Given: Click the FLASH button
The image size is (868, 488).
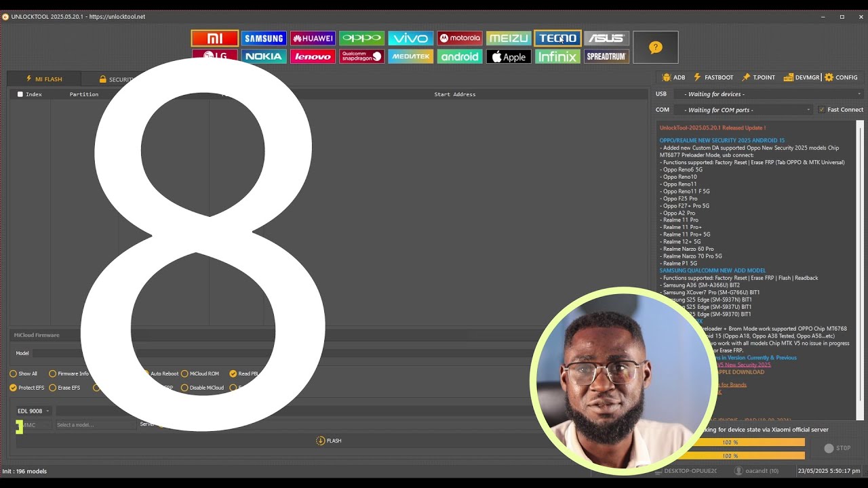Looking at the screenshot, I should pos(329,441).
